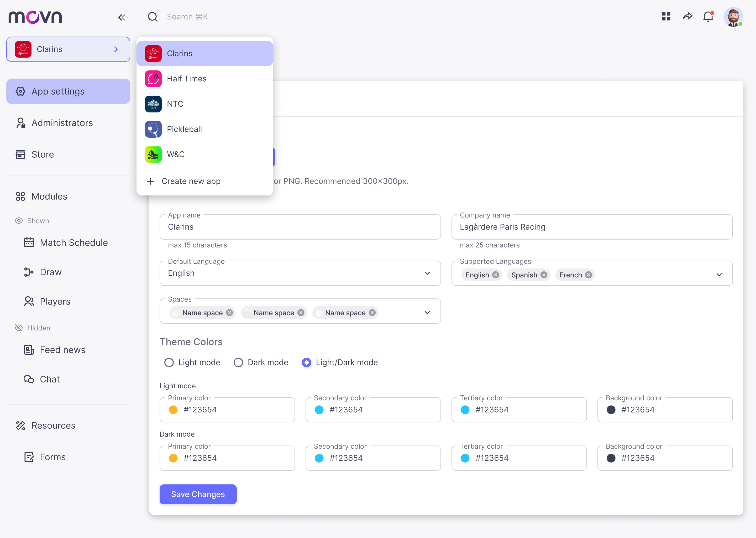Open the notifications bell
Image resolution: width=756 pixels, height=538 pixels.
coord(708,16)
